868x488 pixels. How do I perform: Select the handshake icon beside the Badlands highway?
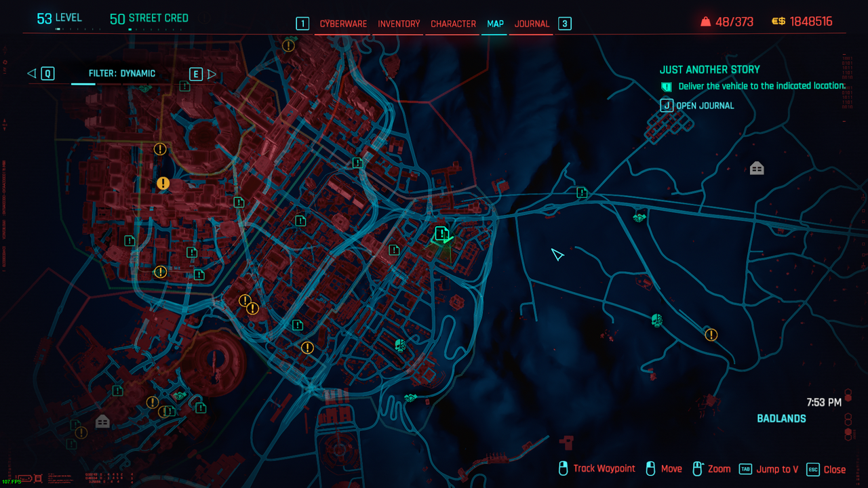pyautogui.click(x=639, y=218)
